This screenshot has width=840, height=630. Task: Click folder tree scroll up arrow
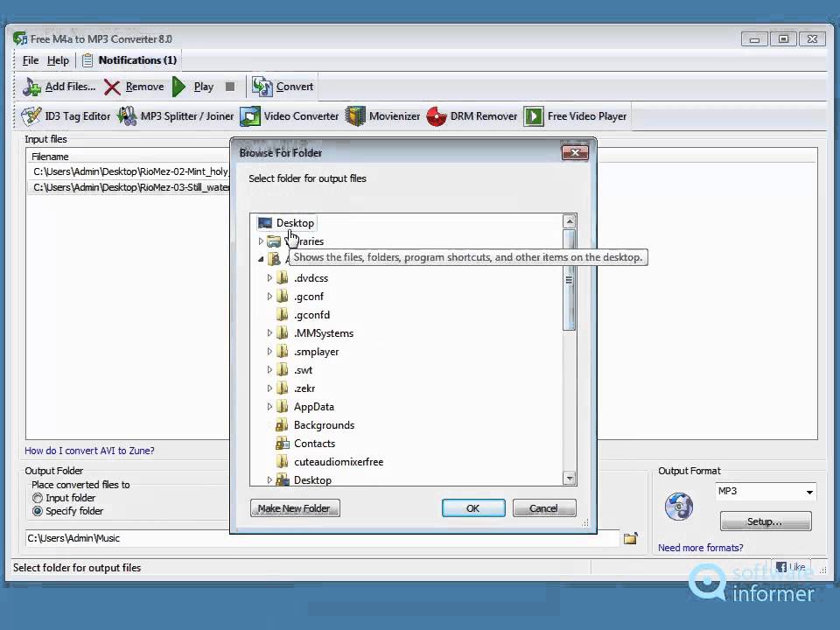(x=569, y=221)
